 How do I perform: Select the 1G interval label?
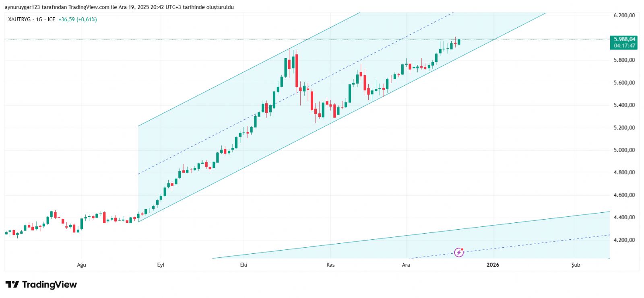[x=39, y=19]
